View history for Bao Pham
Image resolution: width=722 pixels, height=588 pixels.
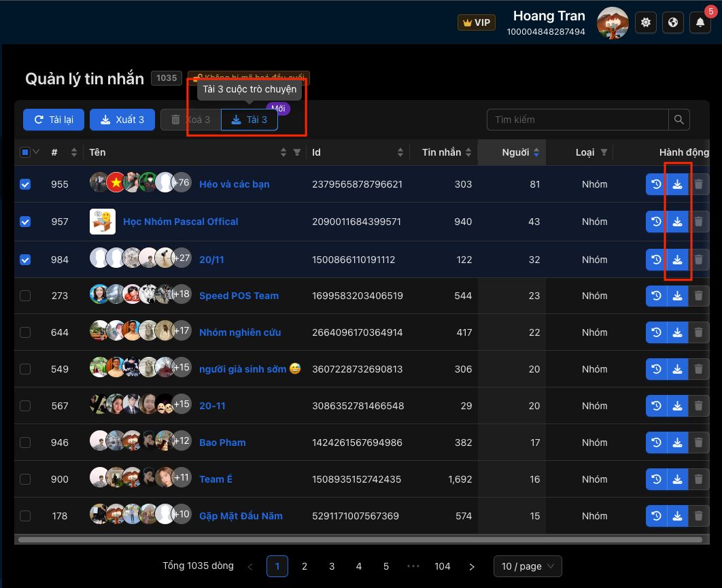click(x=656, y=443)
